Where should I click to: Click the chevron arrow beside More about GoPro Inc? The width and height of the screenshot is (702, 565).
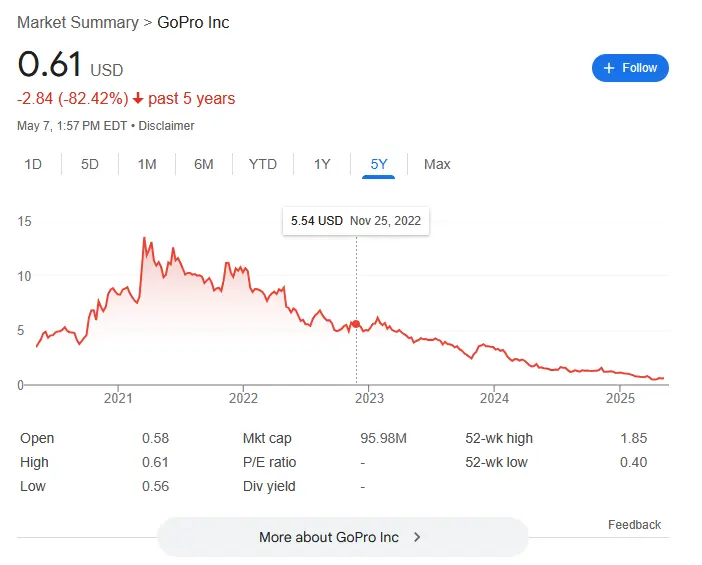pyautogui.click(x=417, y=537)
